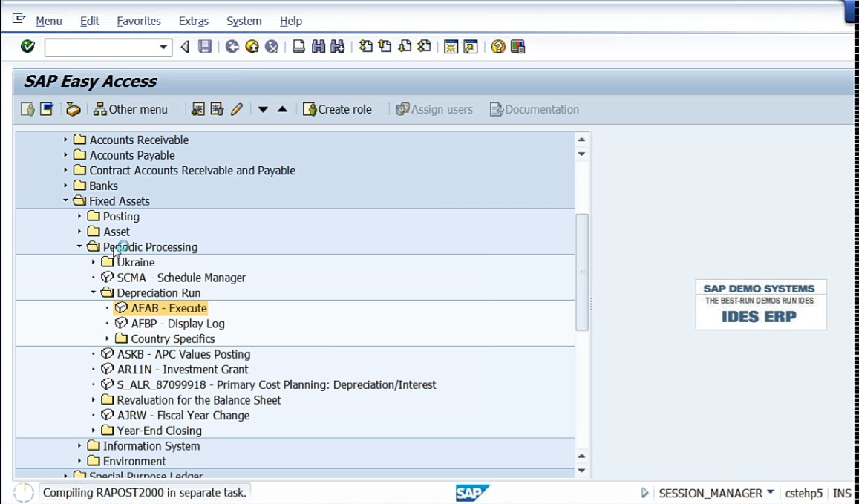This screenshot has width=859, height=504.
Task: Click the Change Favorites pencil icon
Action: [x=237, y=109]
